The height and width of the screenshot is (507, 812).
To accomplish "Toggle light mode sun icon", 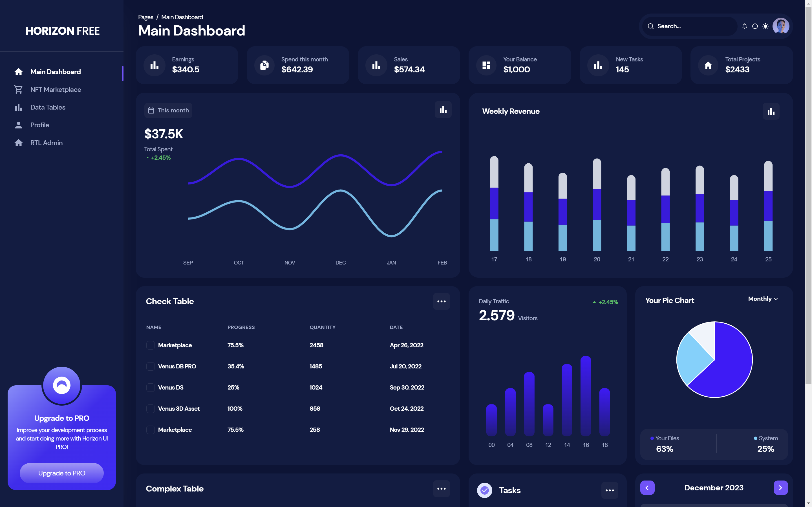I will pos(765,26).
